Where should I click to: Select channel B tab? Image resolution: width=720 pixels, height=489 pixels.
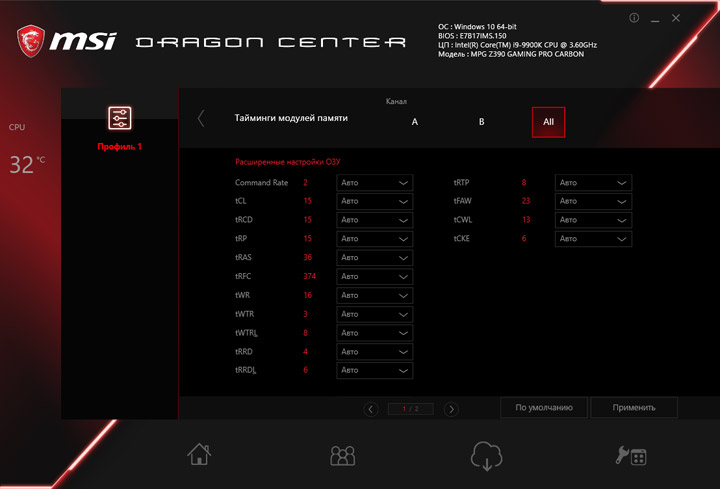[x=482, y=122]
